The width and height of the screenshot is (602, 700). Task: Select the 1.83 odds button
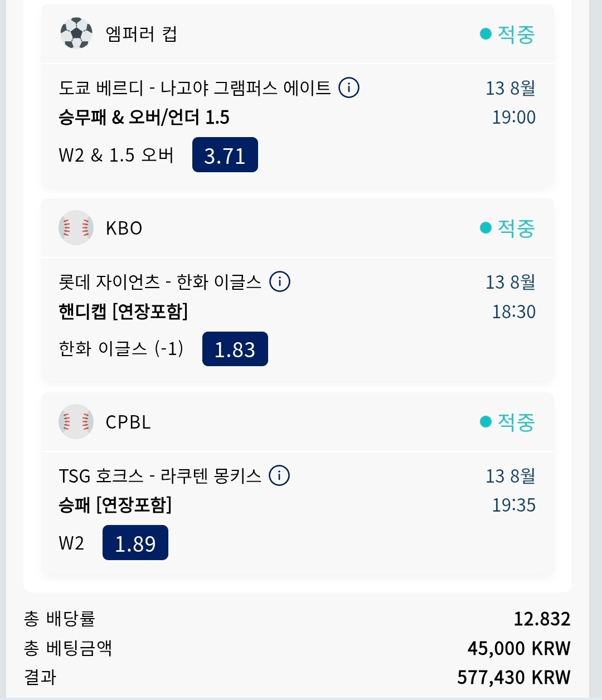coord(235,349)
